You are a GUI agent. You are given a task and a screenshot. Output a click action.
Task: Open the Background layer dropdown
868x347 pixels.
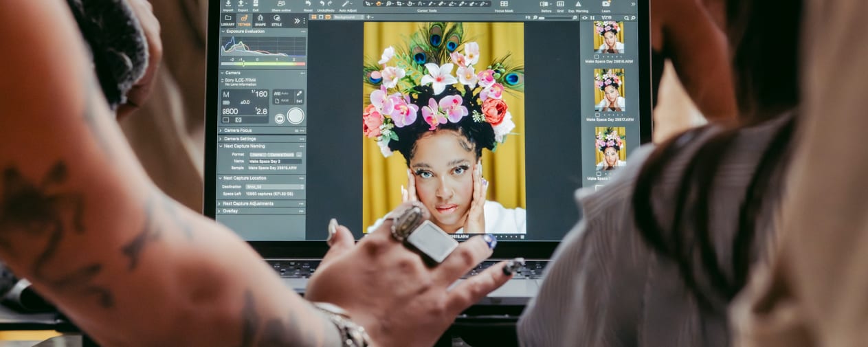(348, 17)
